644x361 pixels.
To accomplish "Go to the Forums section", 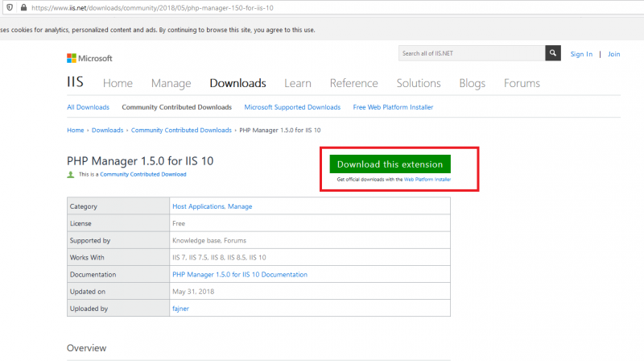I will pos(521,83).
